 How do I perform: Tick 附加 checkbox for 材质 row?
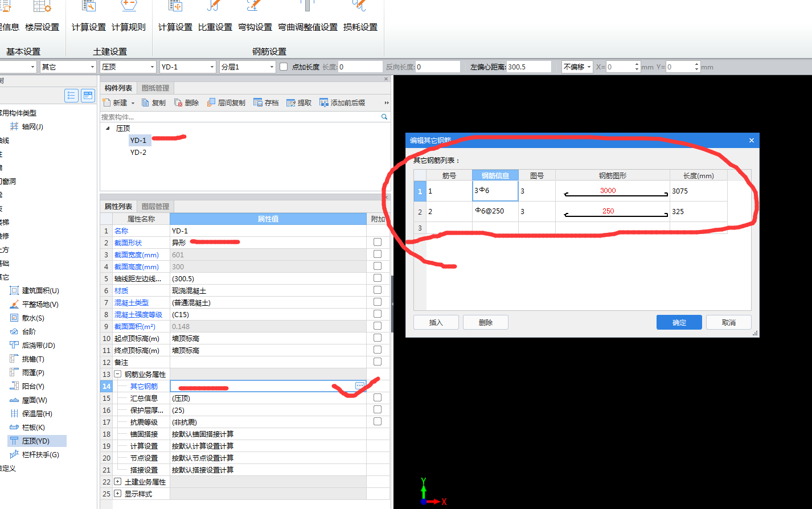[x=378, y=290]
